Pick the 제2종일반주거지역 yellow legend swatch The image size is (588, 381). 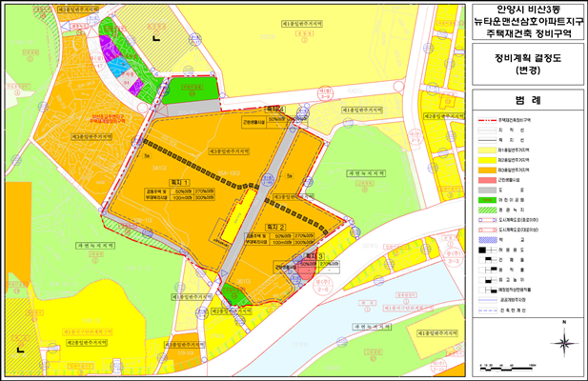coord(484,159)
